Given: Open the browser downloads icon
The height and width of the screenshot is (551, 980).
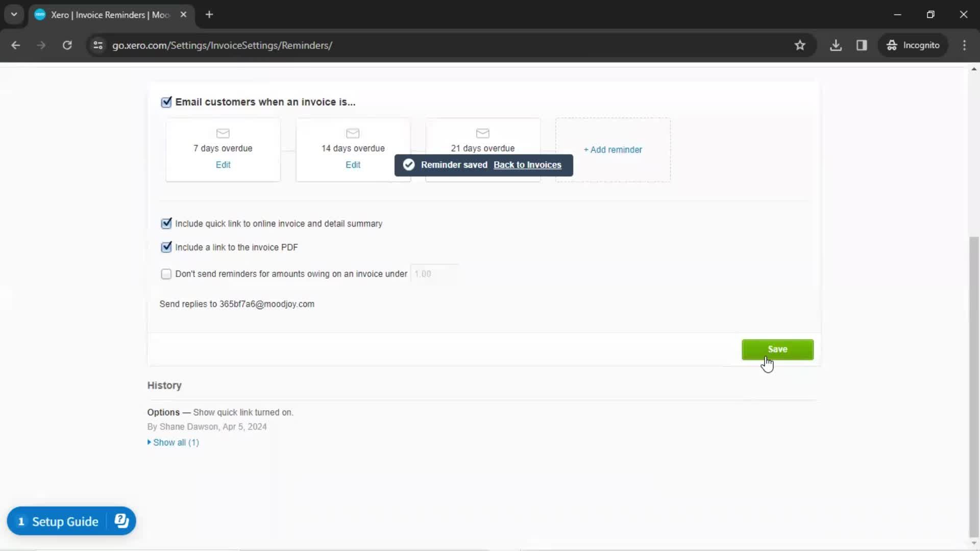Looking at the screenshot, I should tap(836, 45).
